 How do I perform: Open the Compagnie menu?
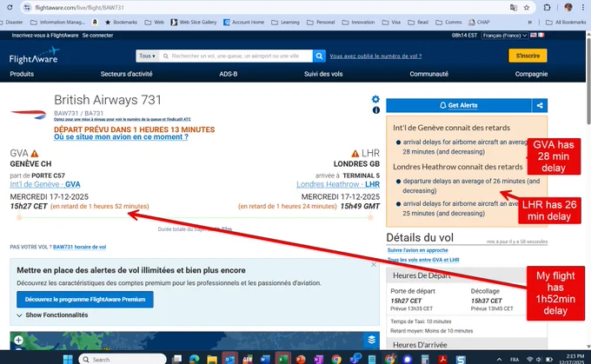point(531,74)
